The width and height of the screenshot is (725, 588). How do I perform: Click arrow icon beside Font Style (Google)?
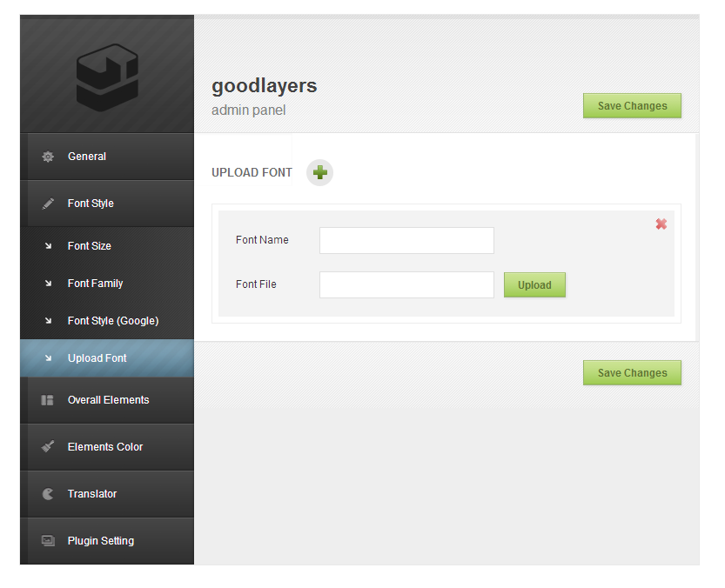click(48, 321)
